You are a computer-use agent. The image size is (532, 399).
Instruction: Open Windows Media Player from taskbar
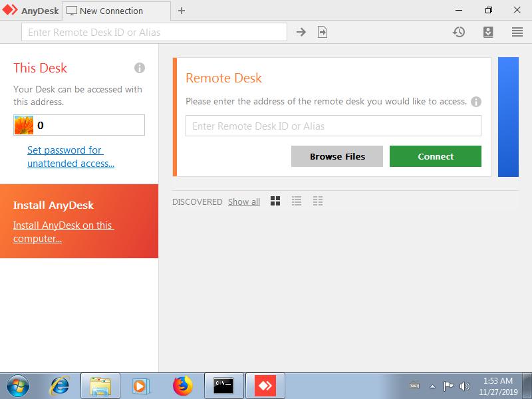140,386
